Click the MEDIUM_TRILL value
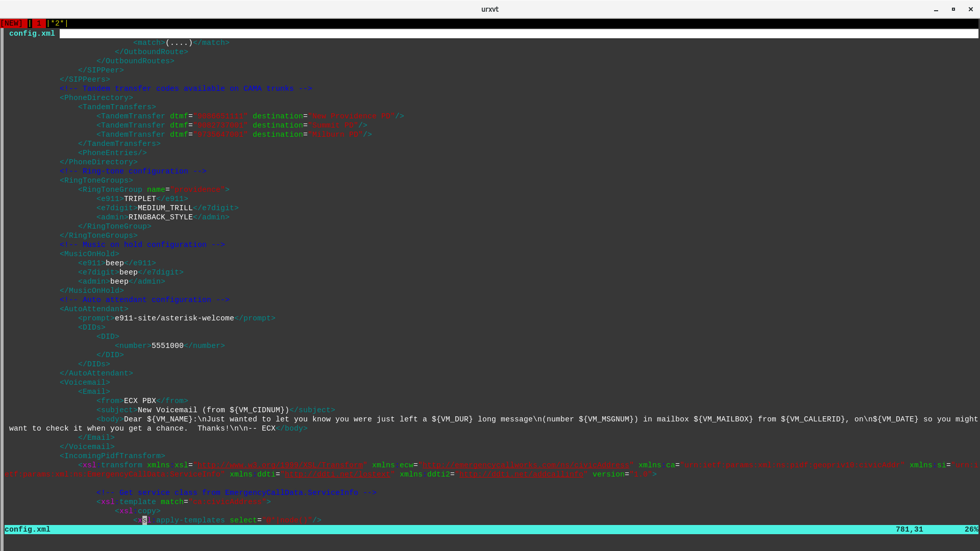Image resolution: width=980 pixels, height=551 pixels. (x=165, y=208)
